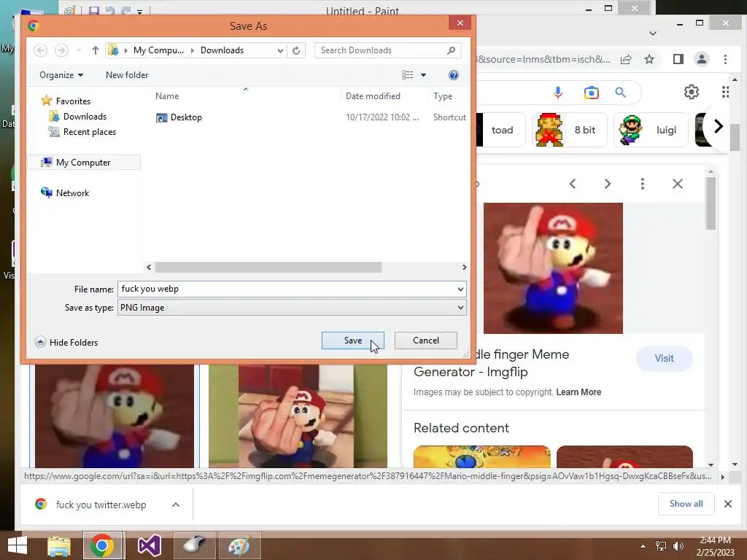Viewport: 747px width, 560px height.
Task: Open the Windows Start button
Action: pyautogui.click(x=18, y=545)
